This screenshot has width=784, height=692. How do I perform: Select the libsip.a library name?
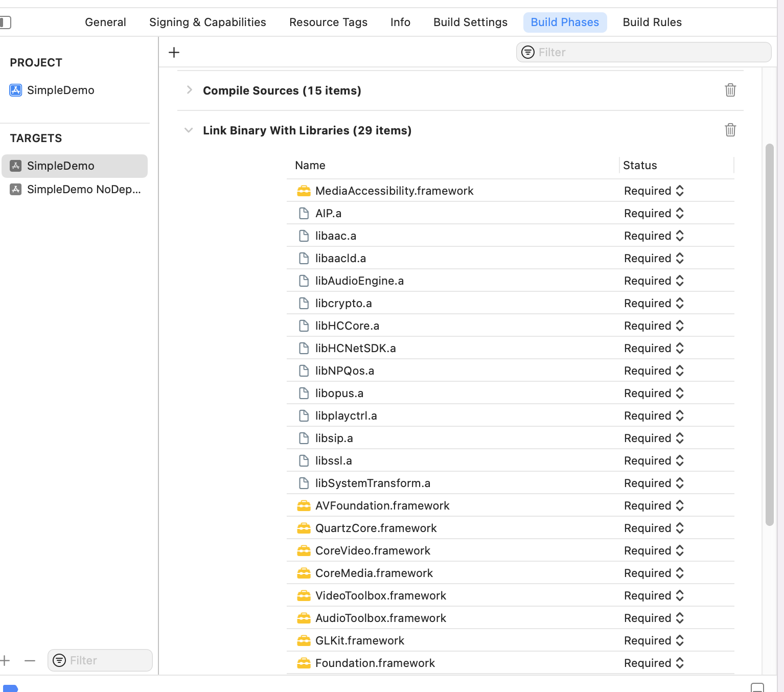click(334, 438)
